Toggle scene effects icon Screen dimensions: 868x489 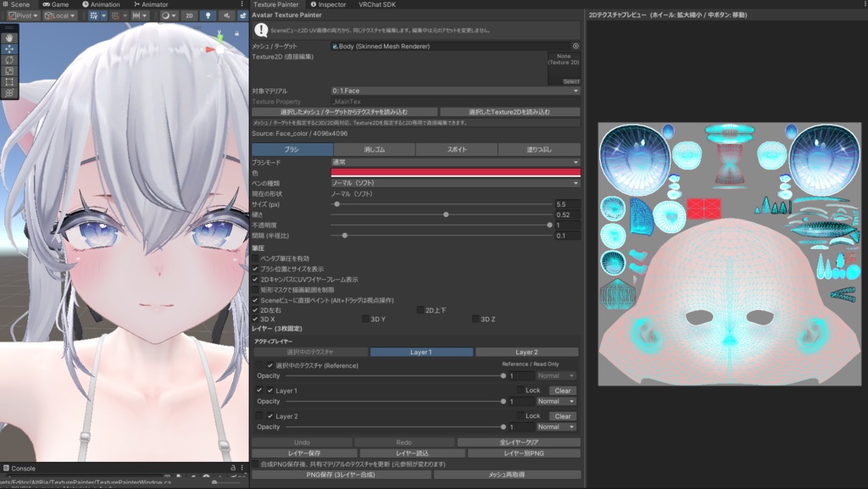pyautogui.click(x=242, y=15)
